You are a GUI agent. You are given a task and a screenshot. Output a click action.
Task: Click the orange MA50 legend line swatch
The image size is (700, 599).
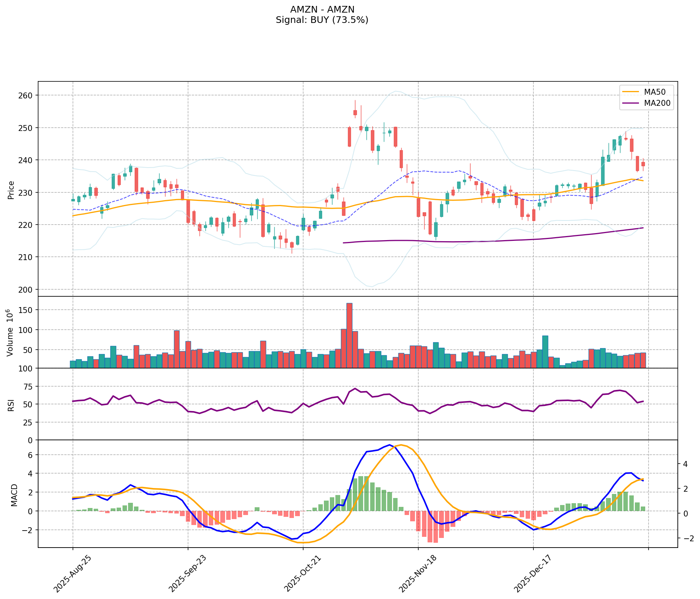pyautogui.click(x=631, y=92)
